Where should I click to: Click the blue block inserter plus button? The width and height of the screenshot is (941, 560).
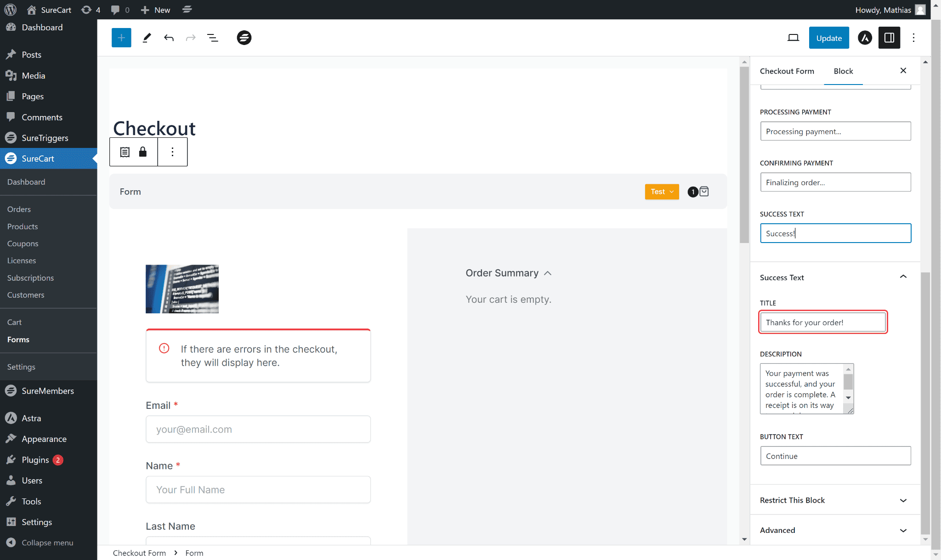click(121, 38)
